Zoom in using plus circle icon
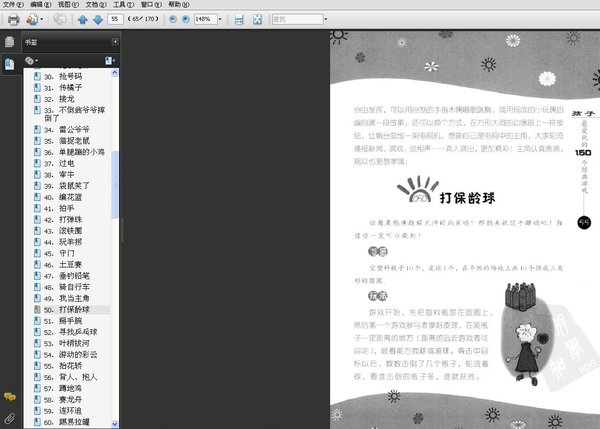The width and height of the screenshot is (600, 429). click(x=186, y=19)
